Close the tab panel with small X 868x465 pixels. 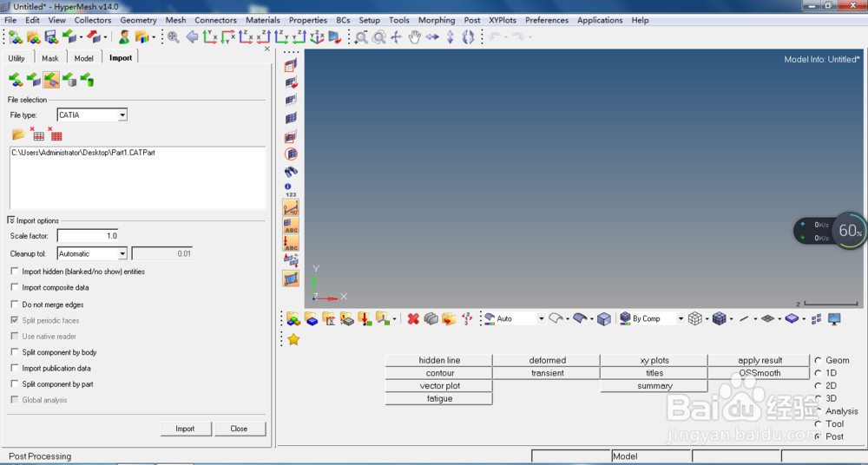(267, 49)
